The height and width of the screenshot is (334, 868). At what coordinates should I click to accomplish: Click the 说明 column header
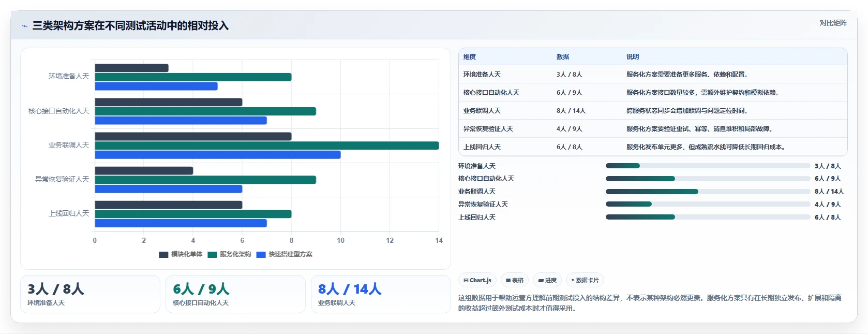(633, 57)
